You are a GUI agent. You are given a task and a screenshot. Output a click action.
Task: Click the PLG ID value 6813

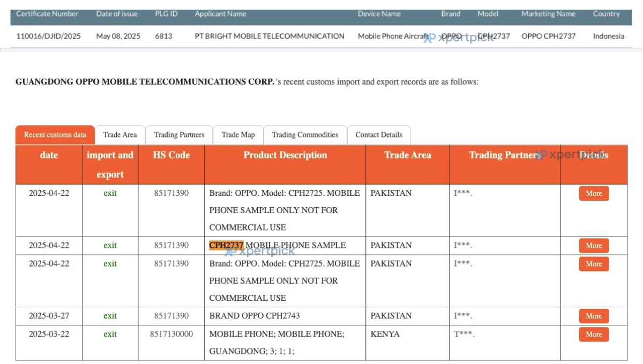point(163,36)
